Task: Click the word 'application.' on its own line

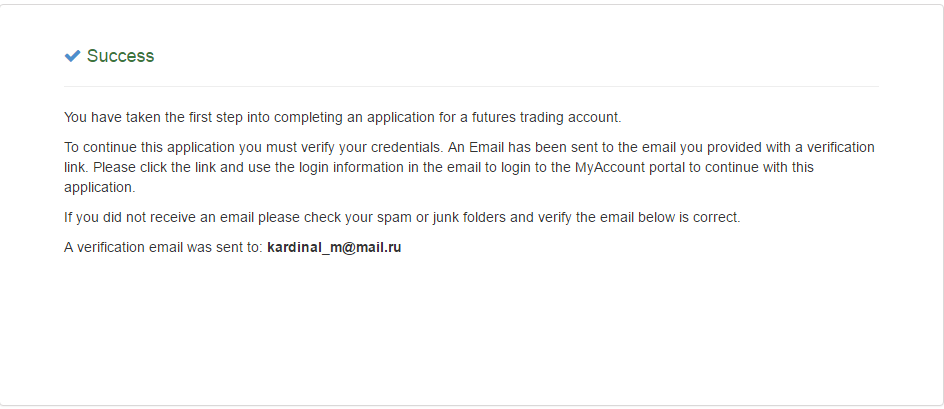Action: click(x=100, y=187)
